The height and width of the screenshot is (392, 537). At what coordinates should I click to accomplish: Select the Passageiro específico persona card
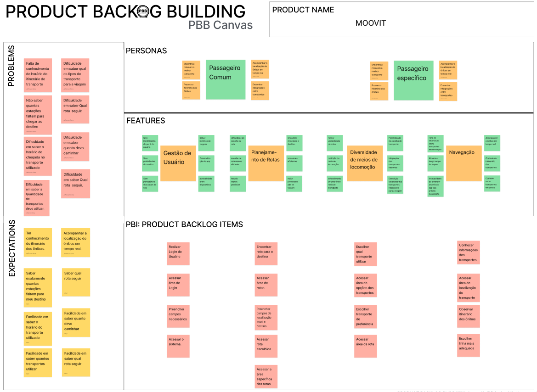click(x=413, y=80)
